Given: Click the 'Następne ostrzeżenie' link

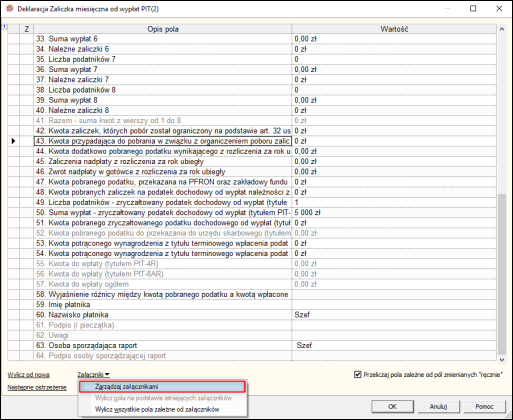Looking at the screenshot, I should pos(37,387).
